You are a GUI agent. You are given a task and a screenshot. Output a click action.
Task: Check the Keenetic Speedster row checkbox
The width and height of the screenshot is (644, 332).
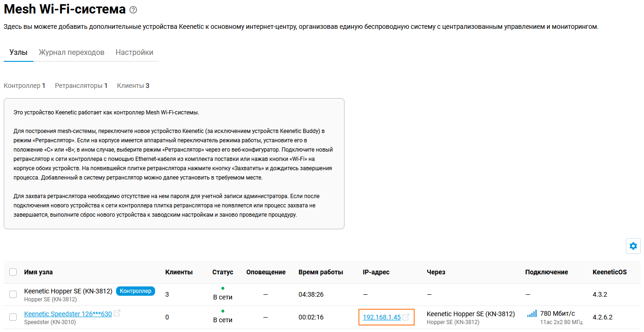pos(13,317)
